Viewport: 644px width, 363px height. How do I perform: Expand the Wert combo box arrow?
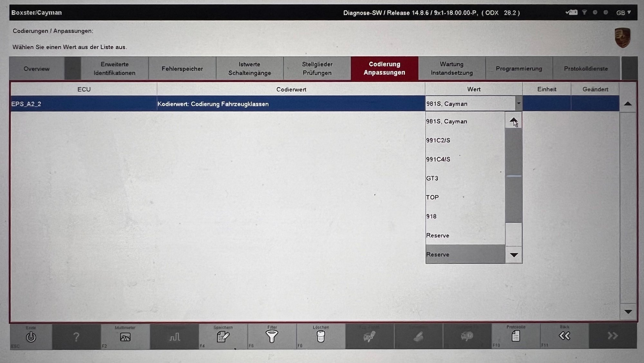tap(518, 104)
